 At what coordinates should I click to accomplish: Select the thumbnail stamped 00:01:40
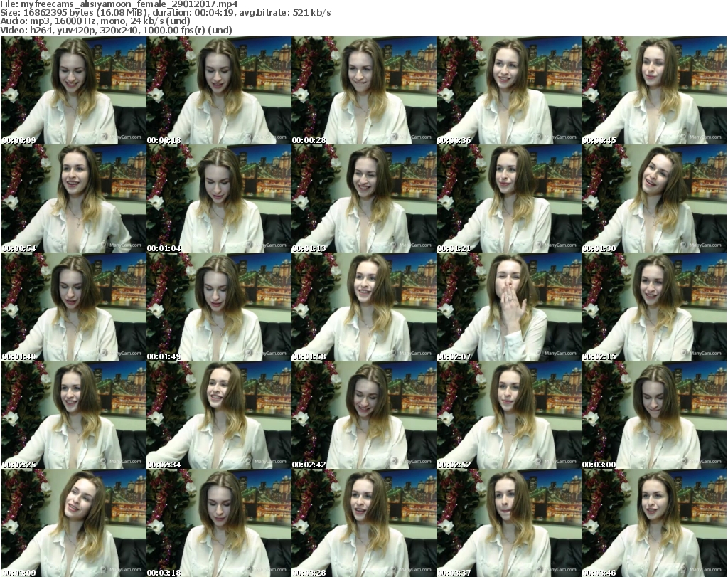(74, 307)
